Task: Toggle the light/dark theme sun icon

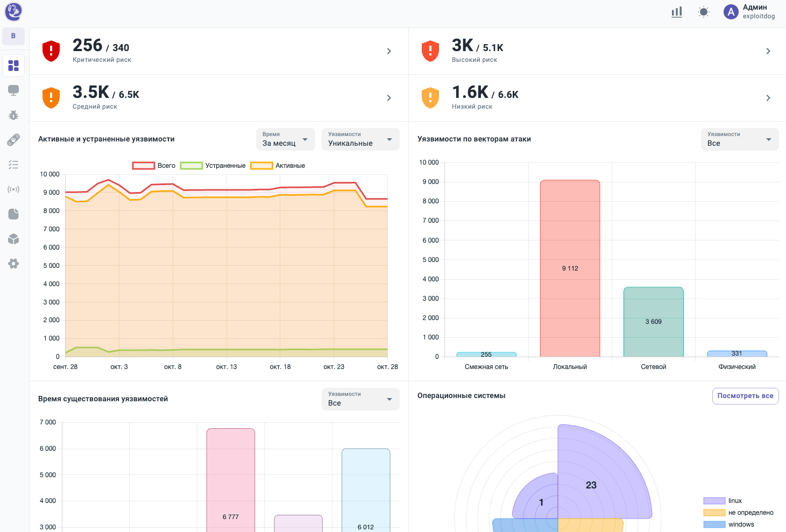Action: click(704, 12)
